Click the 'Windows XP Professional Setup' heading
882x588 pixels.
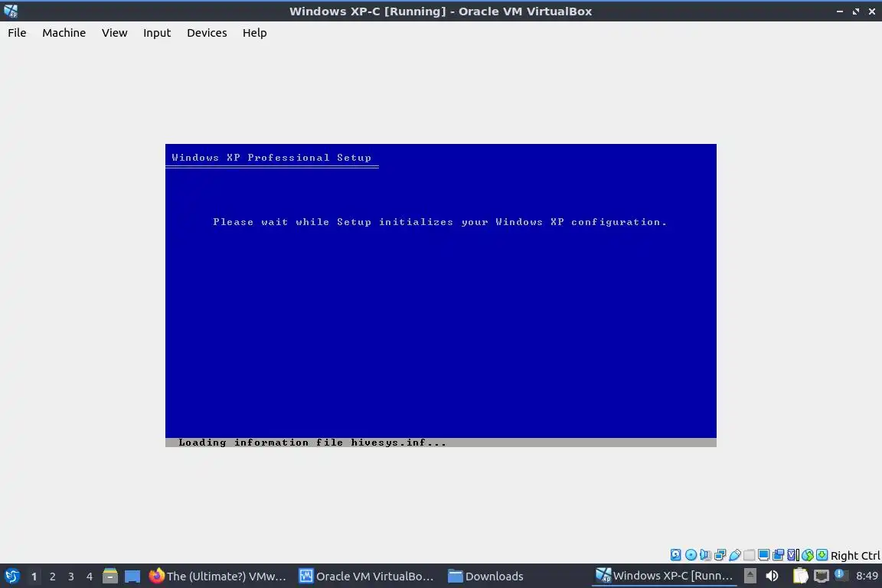[x=271, y=158]
